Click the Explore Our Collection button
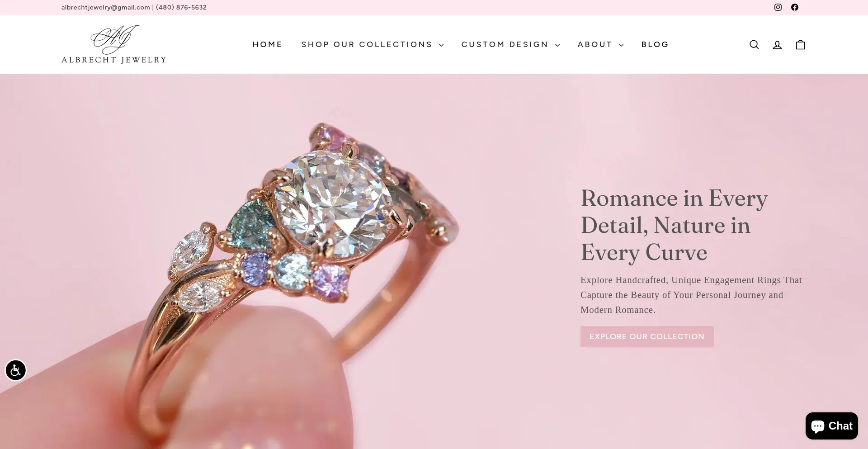This screenshot has width=868, height=449. click(647, 336)
